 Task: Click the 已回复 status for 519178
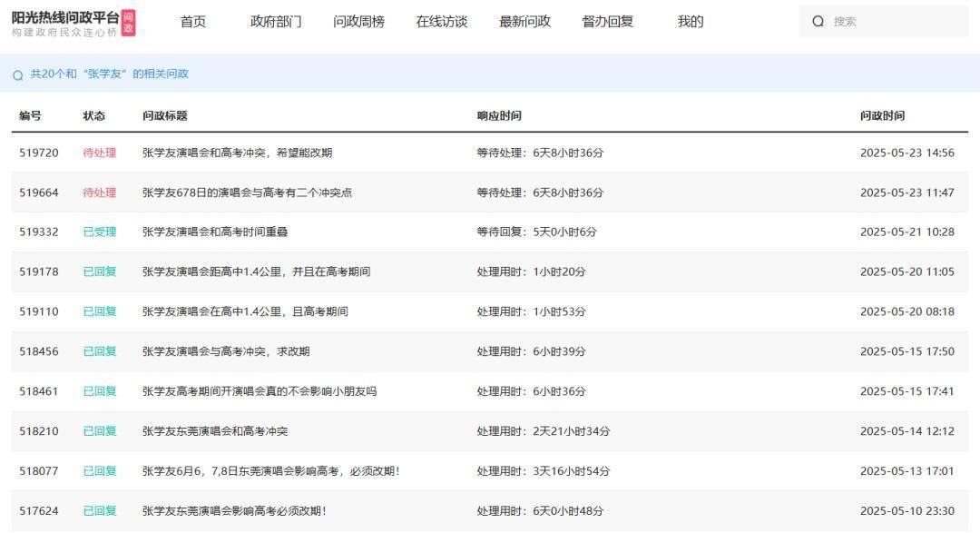pos(100,271)
